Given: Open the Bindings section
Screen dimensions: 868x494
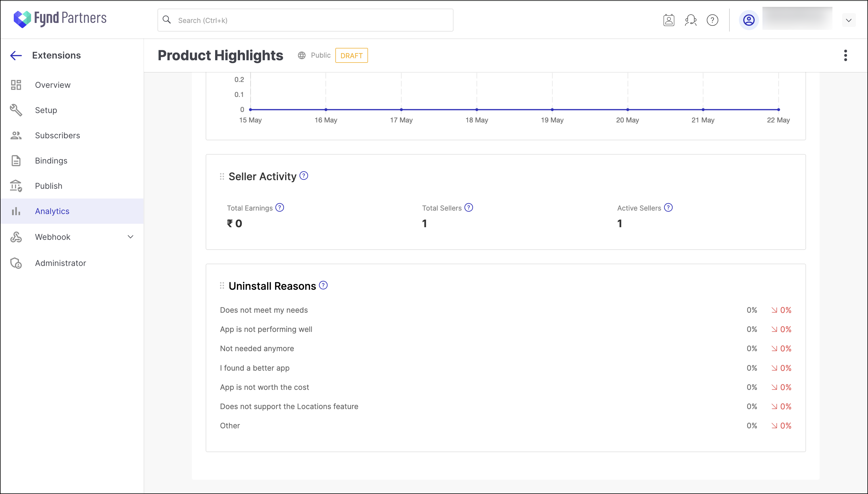Looking at the screenshot, I should (x=72, y=160).
